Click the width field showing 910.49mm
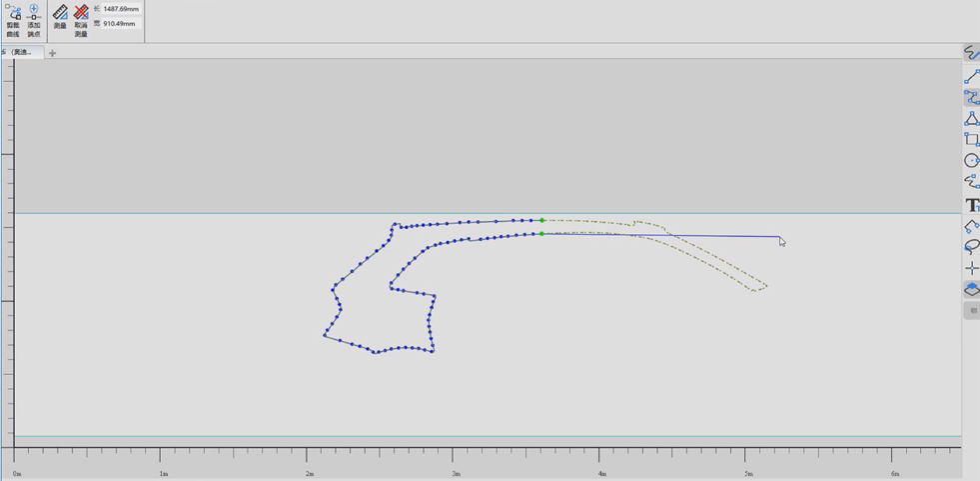980x481 pixels. (120, 24)
